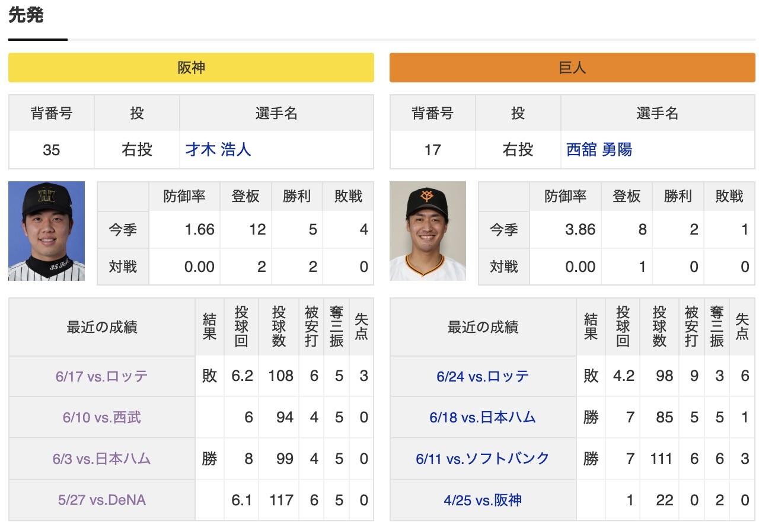This screenshot has height=532, width=759.
Task: Open the 6/3 vs.日本ハム game details
Action: coord(101,459)
